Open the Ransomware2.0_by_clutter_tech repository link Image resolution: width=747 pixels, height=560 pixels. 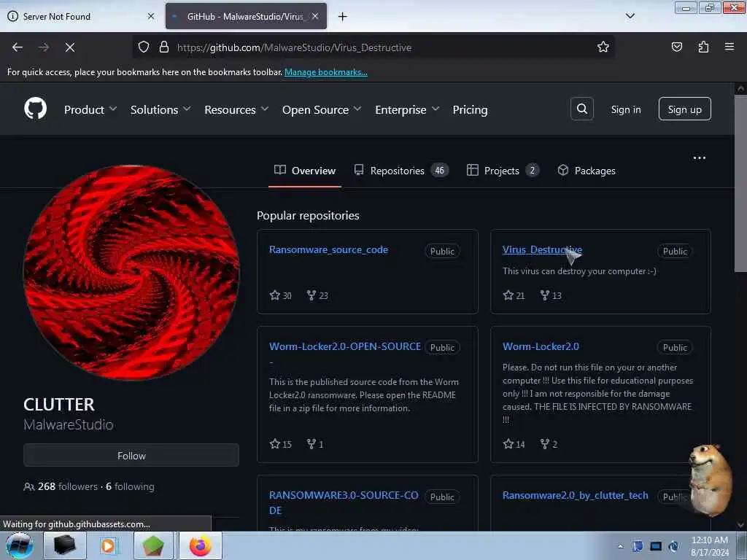point(575,495)
